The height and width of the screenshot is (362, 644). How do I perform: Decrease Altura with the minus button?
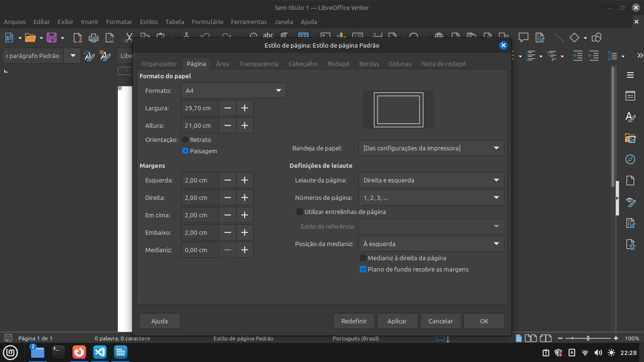(x=228, y=125)
